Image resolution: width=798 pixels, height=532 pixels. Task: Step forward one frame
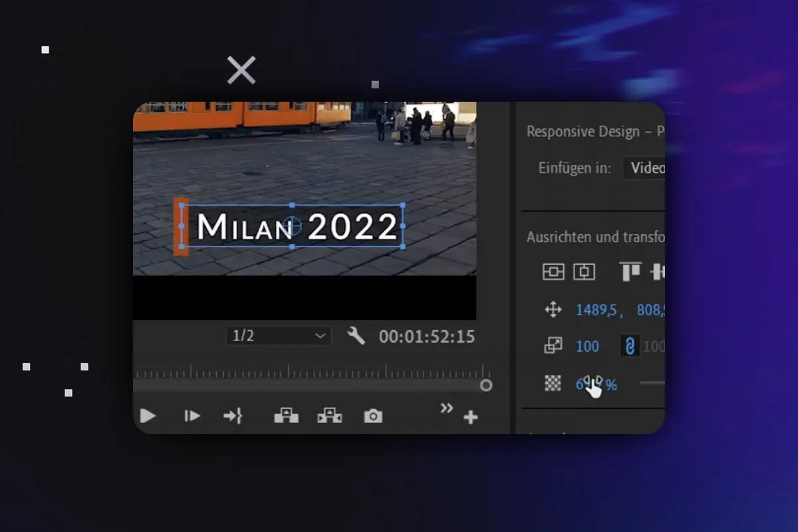point(192,416)
